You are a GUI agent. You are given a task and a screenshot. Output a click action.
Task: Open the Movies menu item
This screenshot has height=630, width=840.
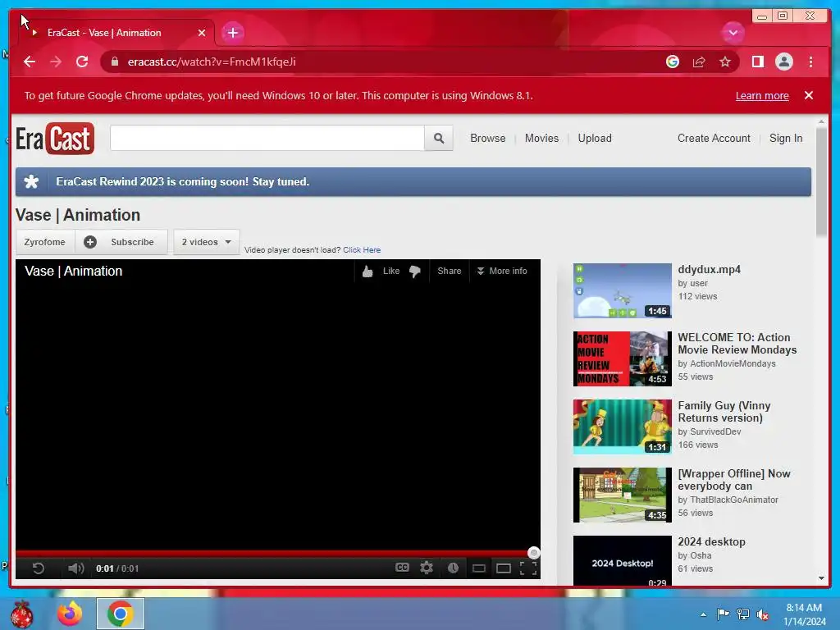pyautogui.click(x=541, y=138)
